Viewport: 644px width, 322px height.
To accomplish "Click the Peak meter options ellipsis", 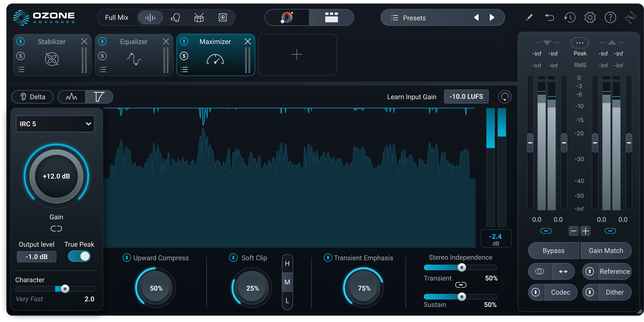I will pos(580,43).
